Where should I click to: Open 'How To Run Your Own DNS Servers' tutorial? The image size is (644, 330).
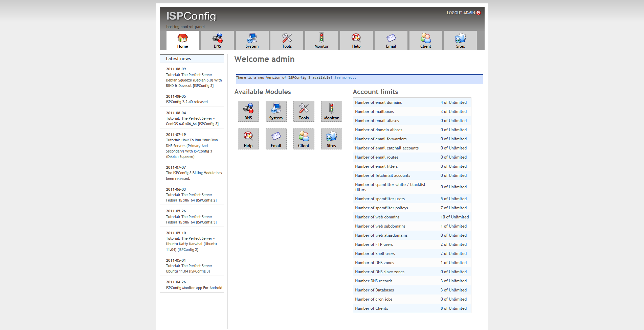(x=192, y=148)
